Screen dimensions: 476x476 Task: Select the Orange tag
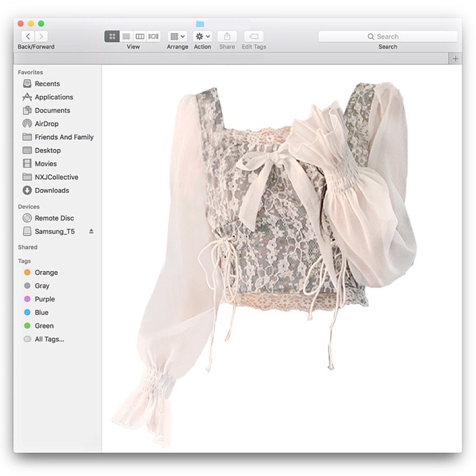[x=46, y=273]
